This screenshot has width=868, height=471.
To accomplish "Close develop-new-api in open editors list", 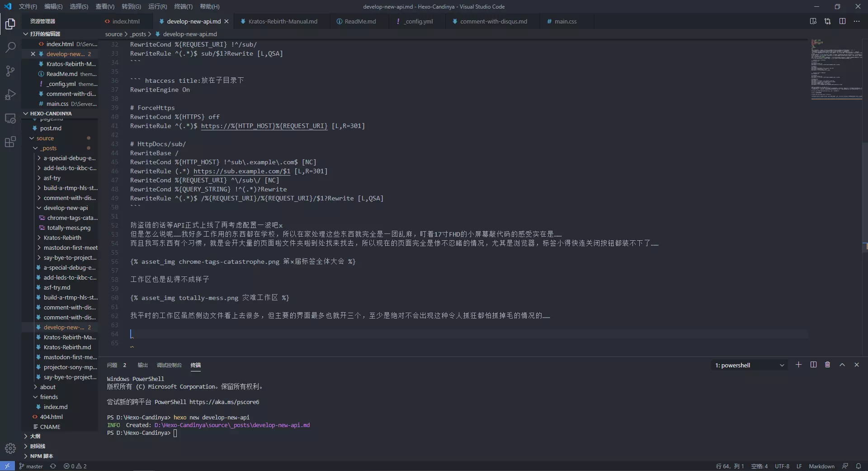I will tap(33, 54).
